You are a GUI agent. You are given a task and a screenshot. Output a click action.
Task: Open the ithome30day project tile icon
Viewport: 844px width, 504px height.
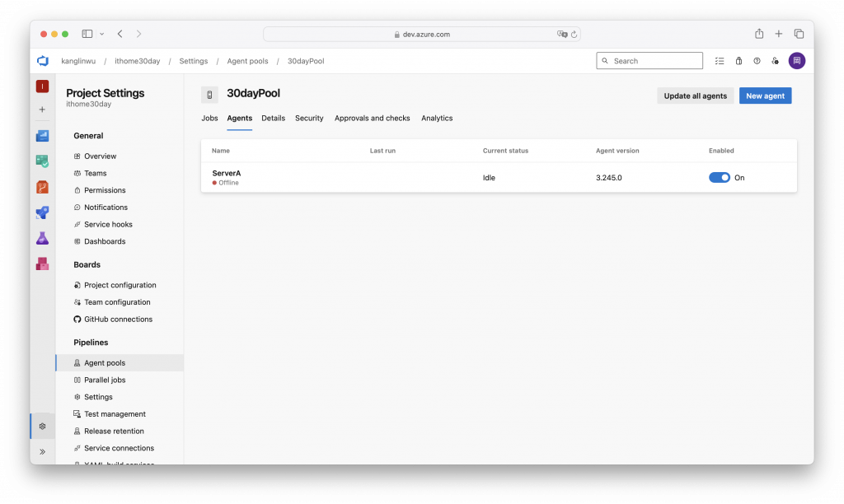(43, 86)
